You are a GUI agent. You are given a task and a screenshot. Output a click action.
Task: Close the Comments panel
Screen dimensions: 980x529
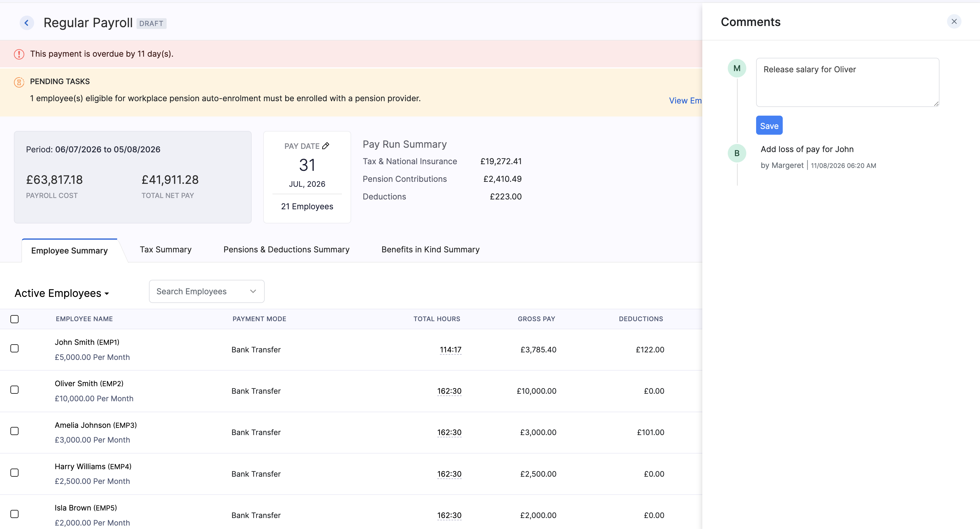[954, 22]
